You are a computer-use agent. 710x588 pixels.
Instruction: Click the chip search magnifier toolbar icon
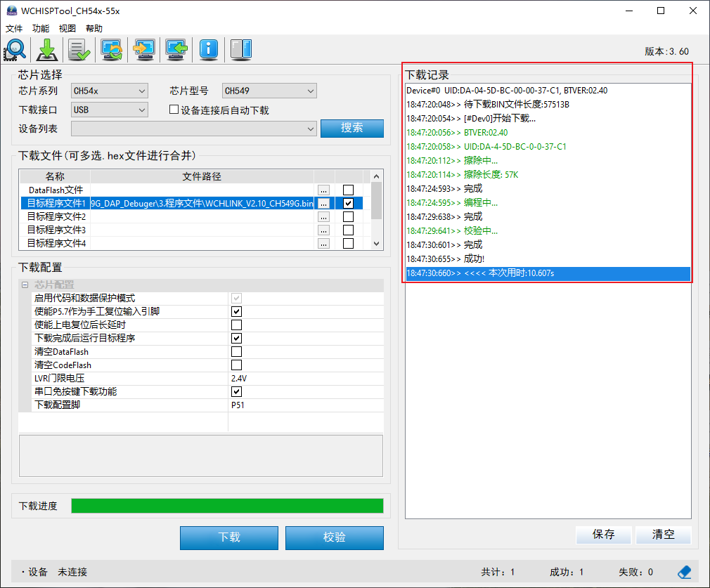coord(15,49)
